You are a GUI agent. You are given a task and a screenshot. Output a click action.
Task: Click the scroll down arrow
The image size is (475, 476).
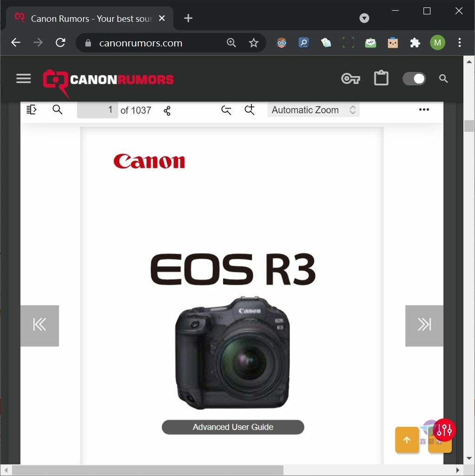point(469,458)
